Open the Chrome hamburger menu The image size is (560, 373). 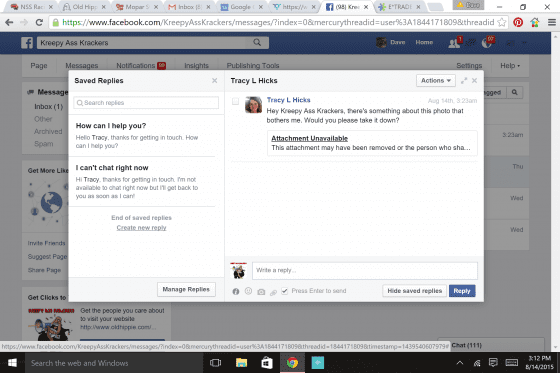point(551,23)
